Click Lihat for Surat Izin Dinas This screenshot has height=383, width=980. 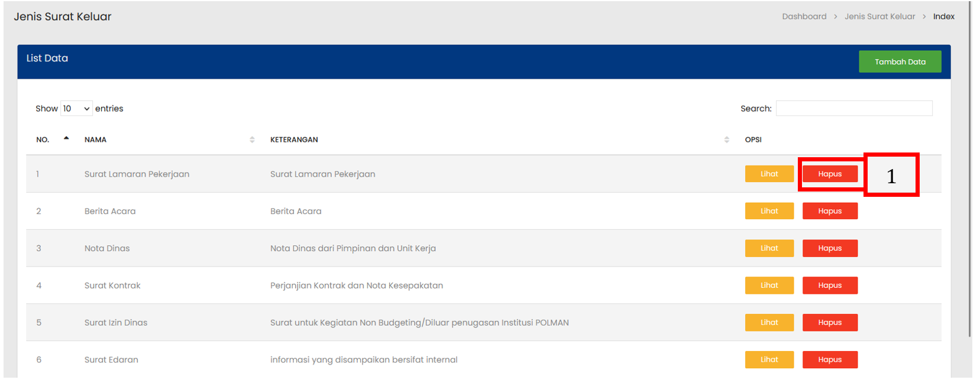coord(769,323)
